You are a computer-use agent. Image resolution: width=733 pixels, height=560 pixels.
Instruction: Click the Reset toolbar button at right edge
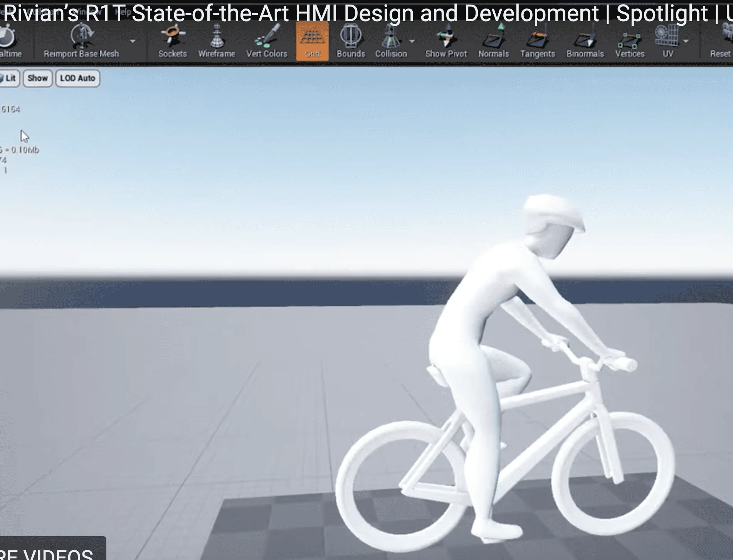click(x=721, y=41)
